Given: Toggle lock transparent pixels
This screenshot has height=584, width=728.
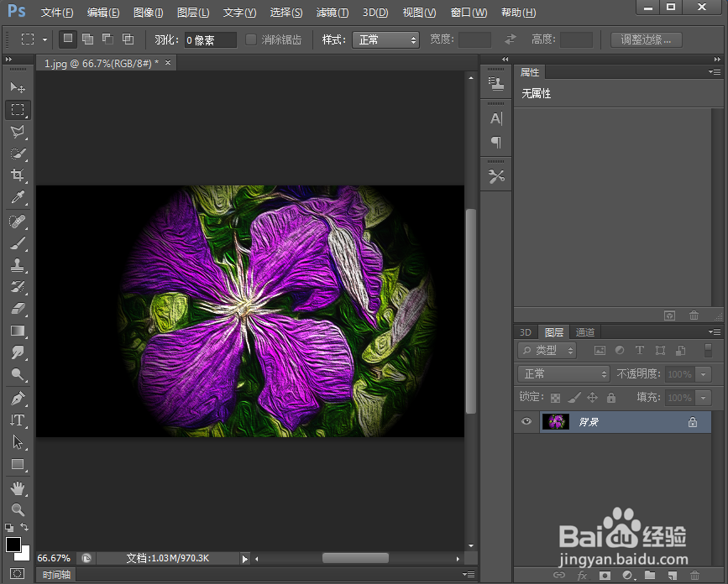Looking at the screenshot, I should point(555,398).
